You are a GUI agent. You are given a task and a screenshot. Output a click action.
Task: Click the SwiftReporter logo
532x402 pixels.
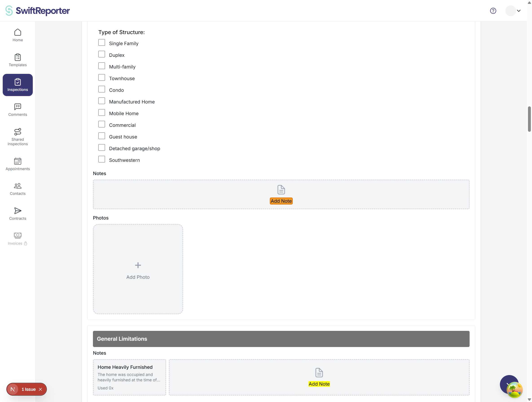click(37, 11)
